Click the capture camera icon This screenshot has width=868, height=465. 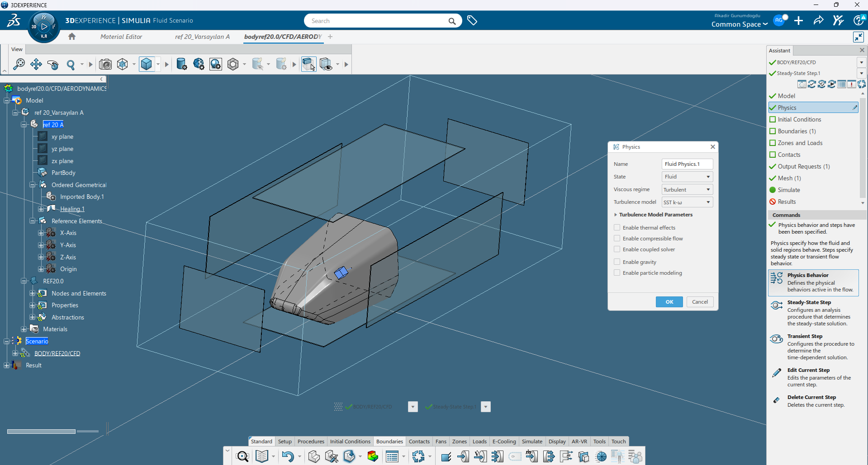click(105, 64)
